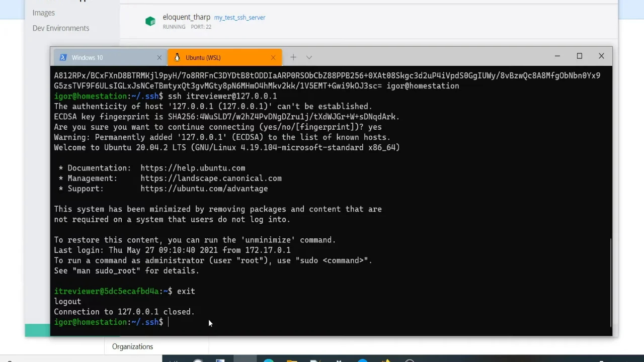
Task: Click the green container icon for eloquent_tharp
Action: 150,21
